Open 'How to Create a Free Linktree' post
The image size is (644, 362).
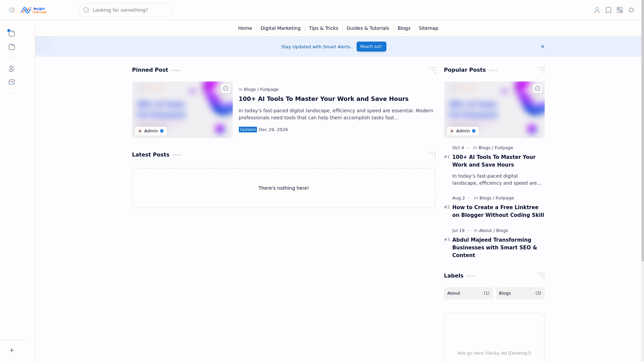(x=498, y=211)
